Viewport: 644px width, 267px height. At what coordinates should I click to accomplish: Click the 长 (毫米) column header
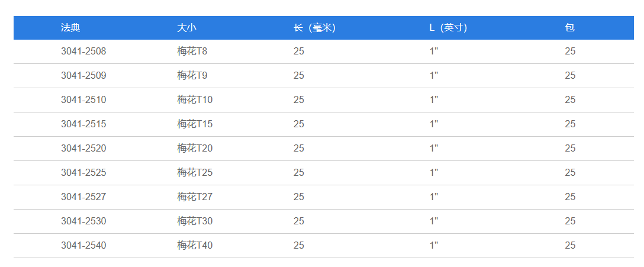315,28
